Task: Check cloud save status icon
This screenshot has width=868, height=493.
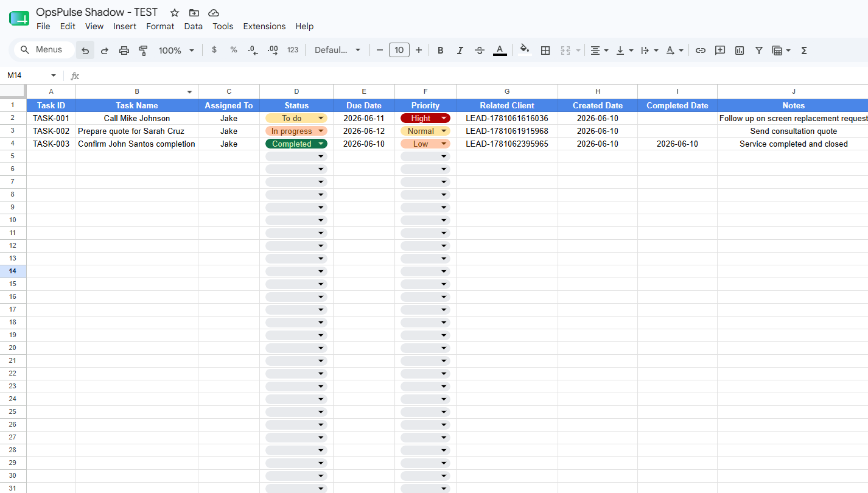Action: [x=214, y=13]
